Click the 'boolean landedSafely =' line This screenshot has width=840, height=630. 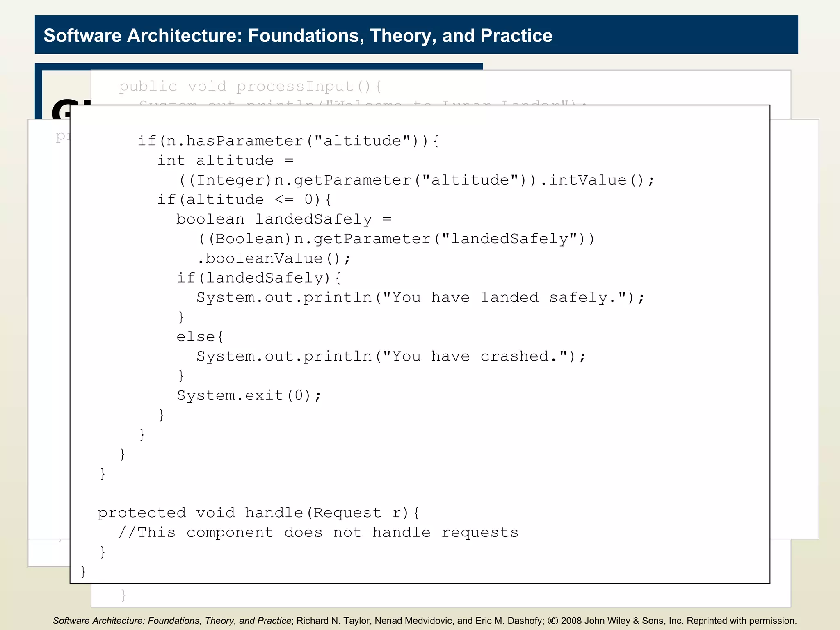pos(283,219)
